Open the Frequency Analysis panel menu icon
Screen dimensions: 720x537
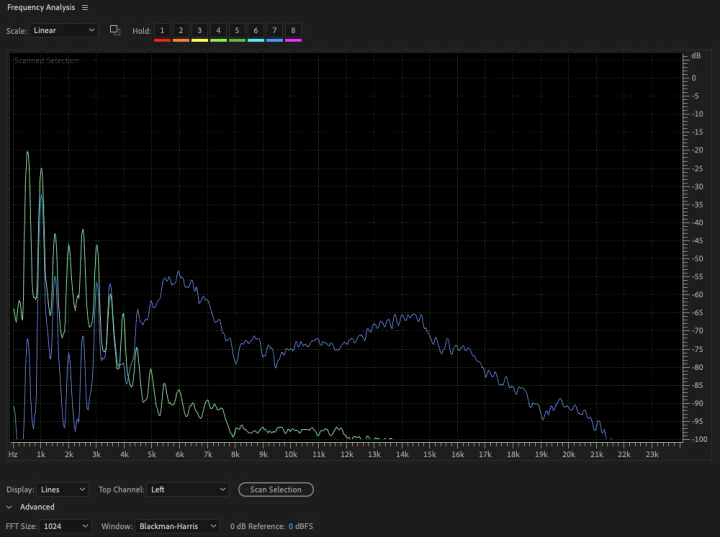coord(85,7)
